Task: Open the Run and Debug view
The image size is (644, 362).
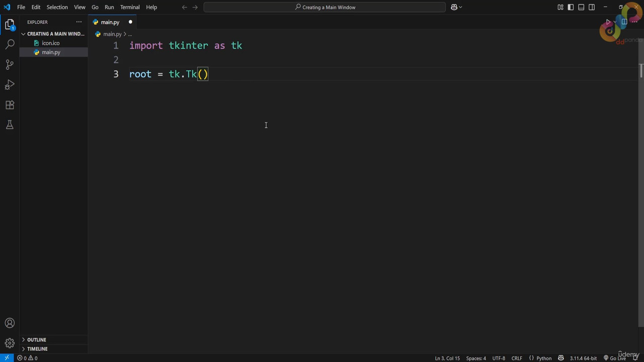Action: (10, 84)
